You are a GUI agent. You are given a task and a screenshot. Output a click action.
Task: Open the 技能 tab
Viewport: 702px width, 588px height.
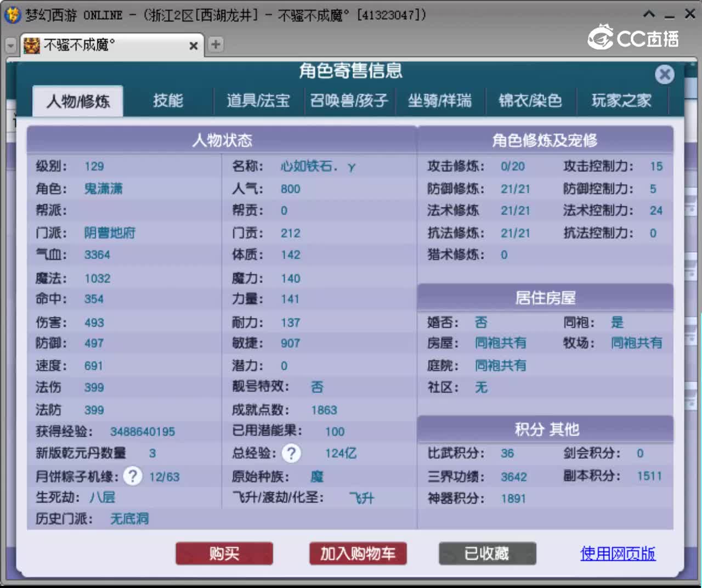168,100
